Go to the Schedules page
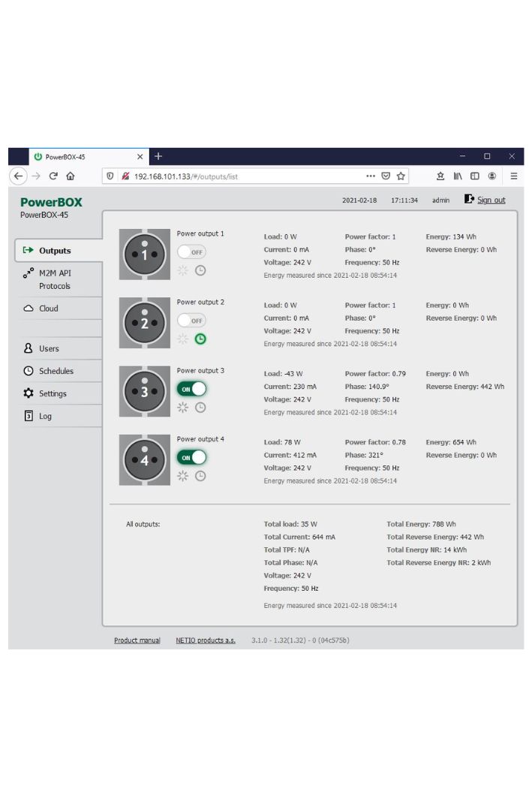The image size is (532, 798). pyautogui.click(x=56, y=371)
